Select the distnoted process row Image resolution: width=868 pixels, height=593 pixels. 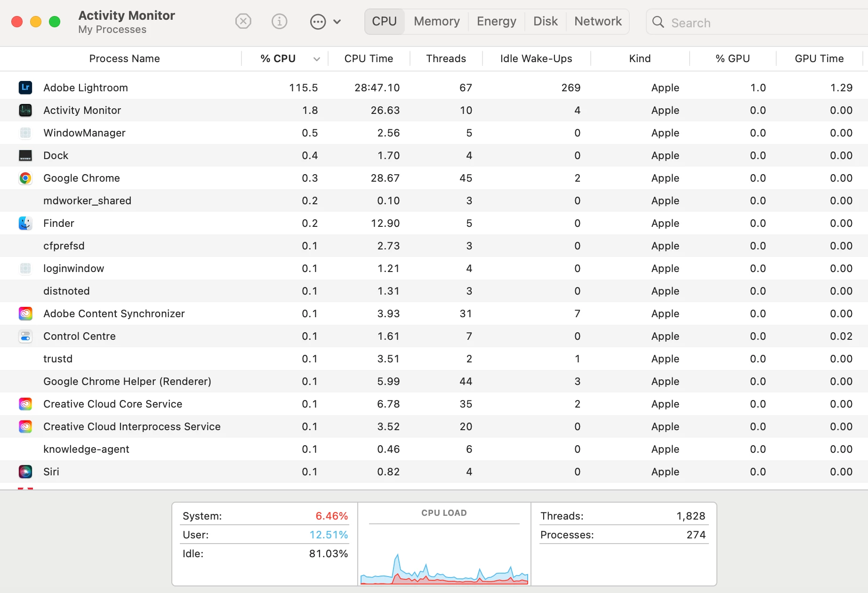[434, 291]
